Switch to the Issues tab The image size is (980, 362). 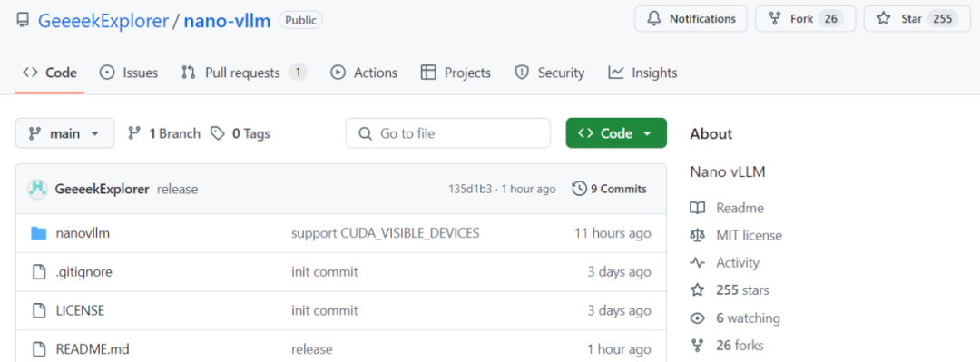(x=129, y=73)
